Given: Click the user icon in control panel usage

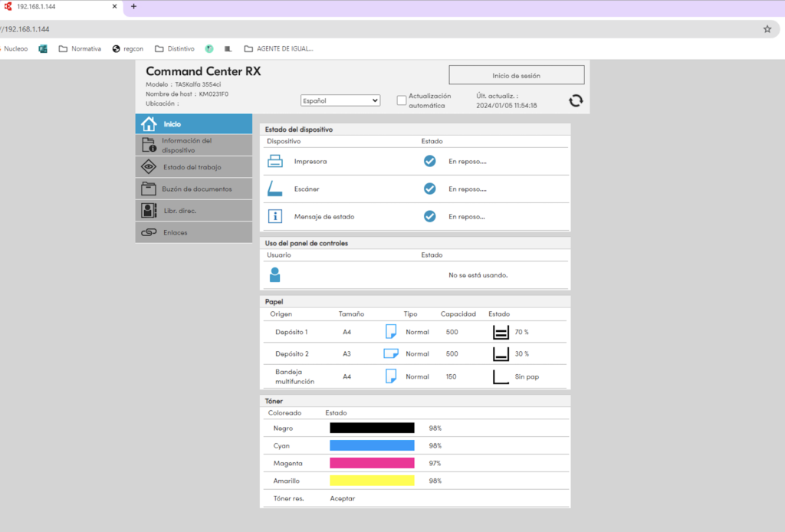Looking at the screenshot, I should point(275,274).
